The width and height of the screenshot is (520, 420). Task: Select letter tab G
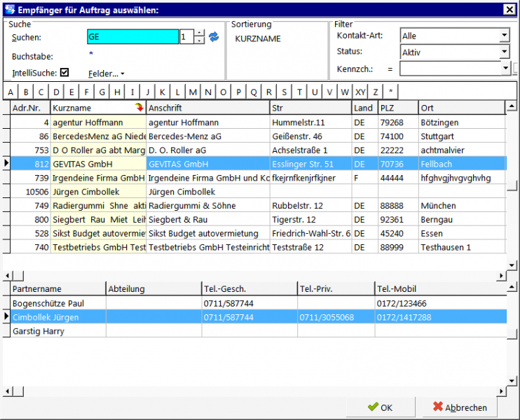(102, 92)
